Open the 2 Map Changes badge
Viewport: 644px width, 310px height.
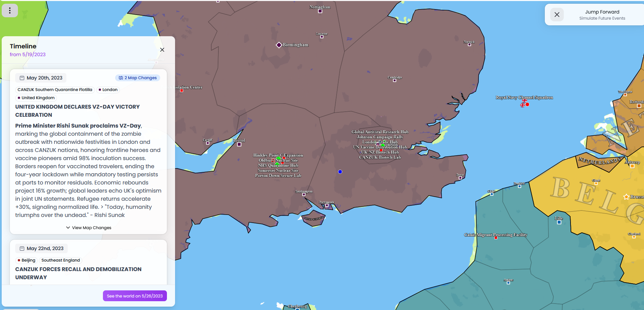coord(138,78)
